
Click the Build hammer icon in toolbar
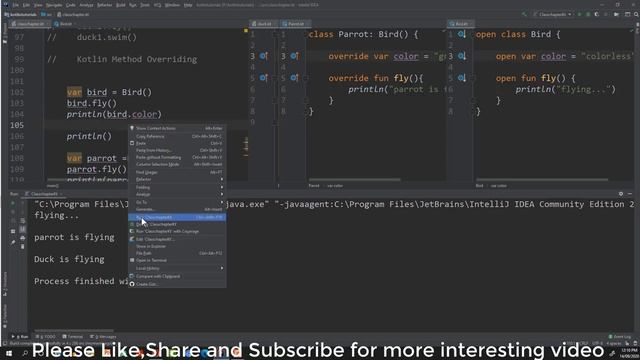[524, 14]
